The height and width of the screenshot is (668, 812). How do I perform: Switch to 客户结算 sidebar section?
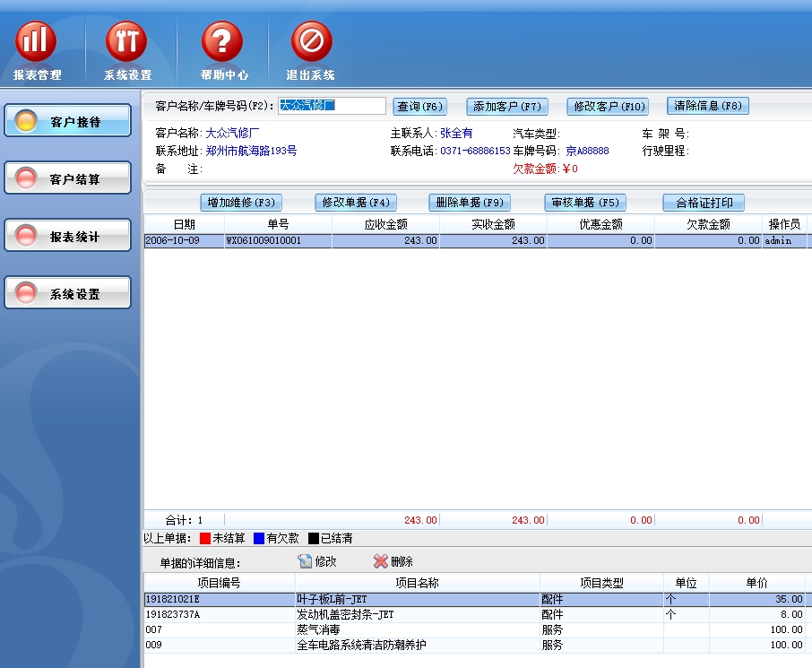click(x=68, y=179)
